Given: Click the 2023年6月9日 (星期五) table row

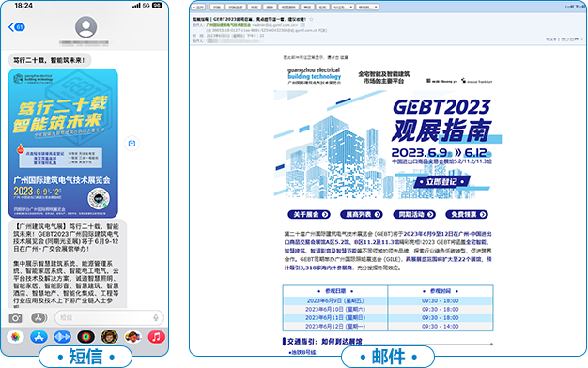Looking at the screenshot, I should click(388, 300).
